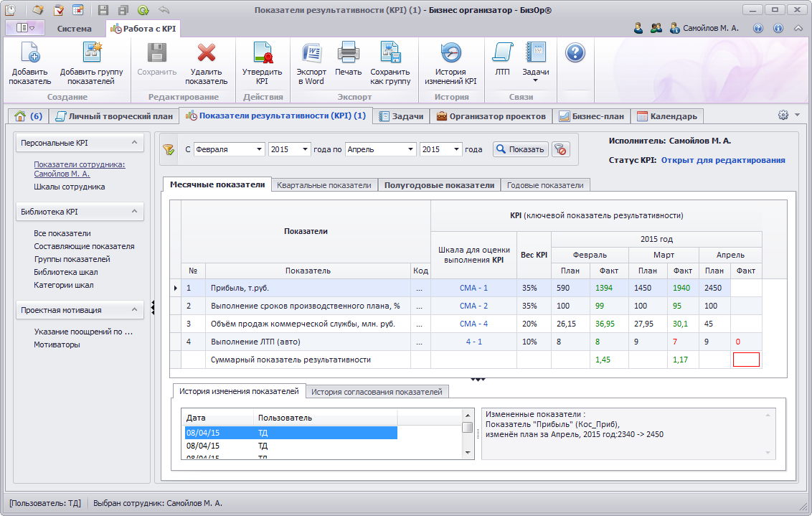Export to Word (Экспорт в Word)
Viewport: 812px width, 516px height.
(x=311, y=53)
